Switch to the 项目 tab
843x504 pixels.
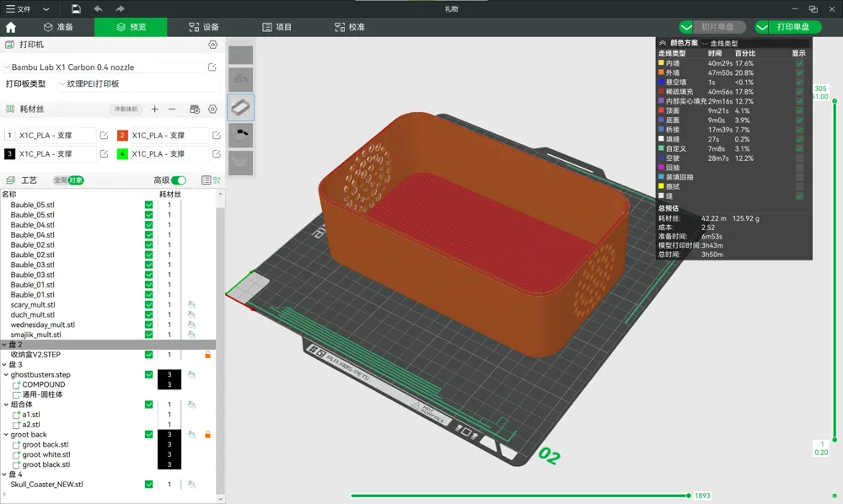tap(277, 27)
